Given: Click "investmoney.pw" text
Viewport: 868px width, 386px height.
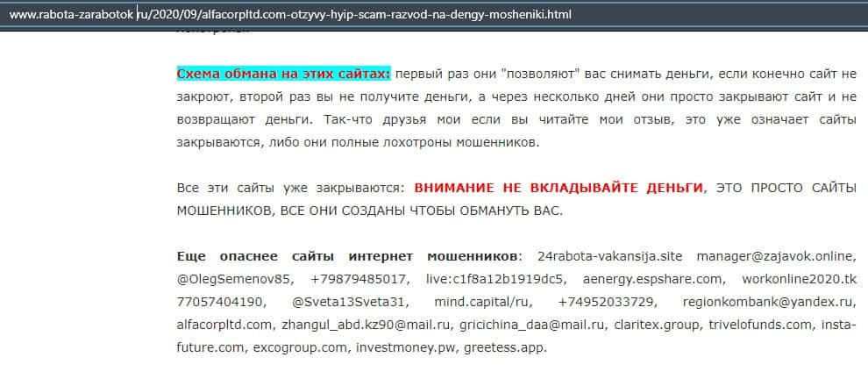Looking at the screenshot, I should [x=406, y=348].
